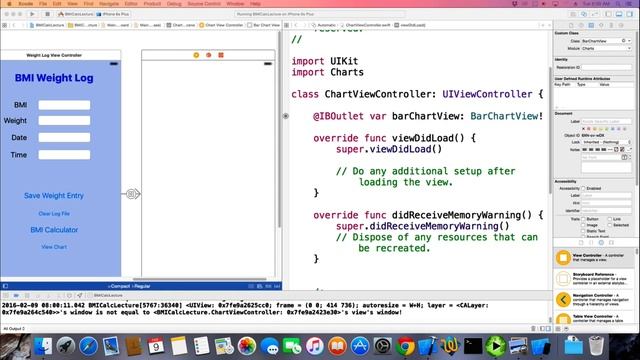Image resolution: width=640 pixels, height=360 pixels.
Task: Click the IBOutlet connection circle in gutter
Action: pos(286,116)
